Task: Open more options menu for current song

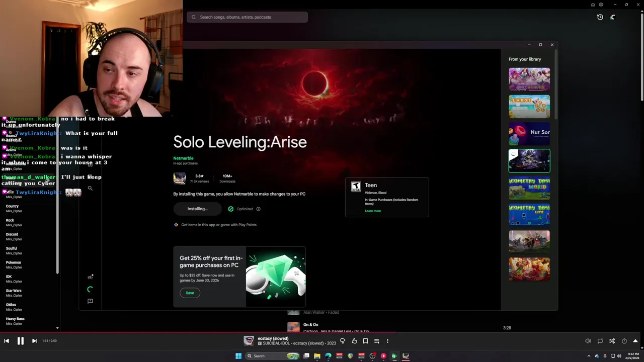Action: click(x=387, y=341)
